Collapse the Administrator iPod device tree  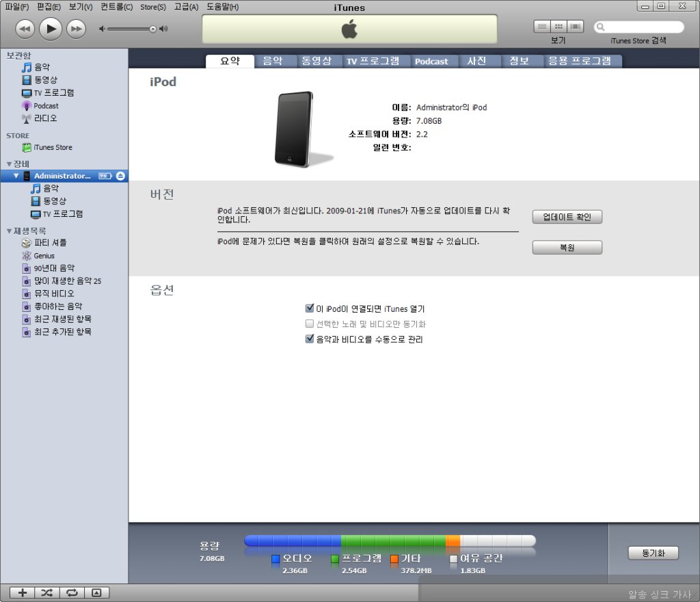[16, 176]
